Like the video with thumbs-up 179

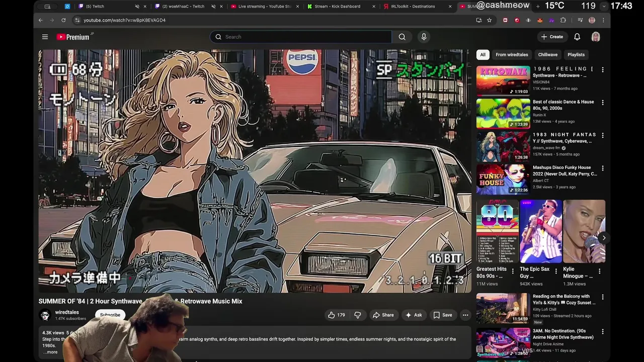[337, 315]
